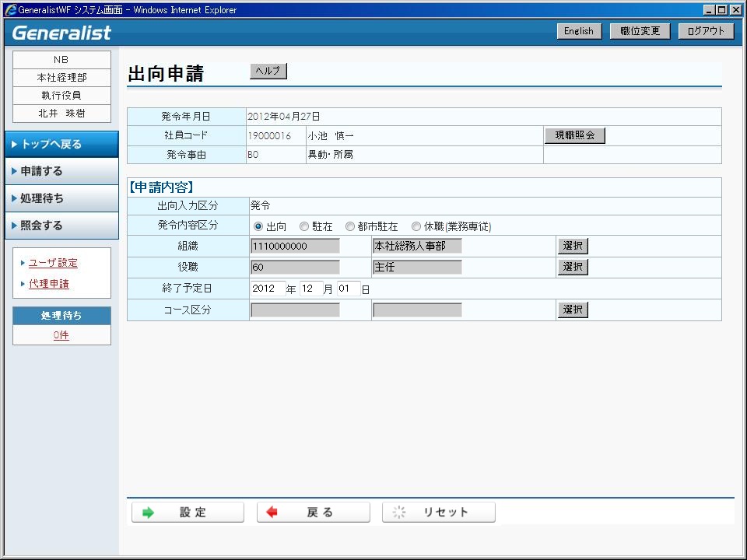Go back via トップへ戻る menu
Viewport: 747px width, 560px height.
(61, 144)
